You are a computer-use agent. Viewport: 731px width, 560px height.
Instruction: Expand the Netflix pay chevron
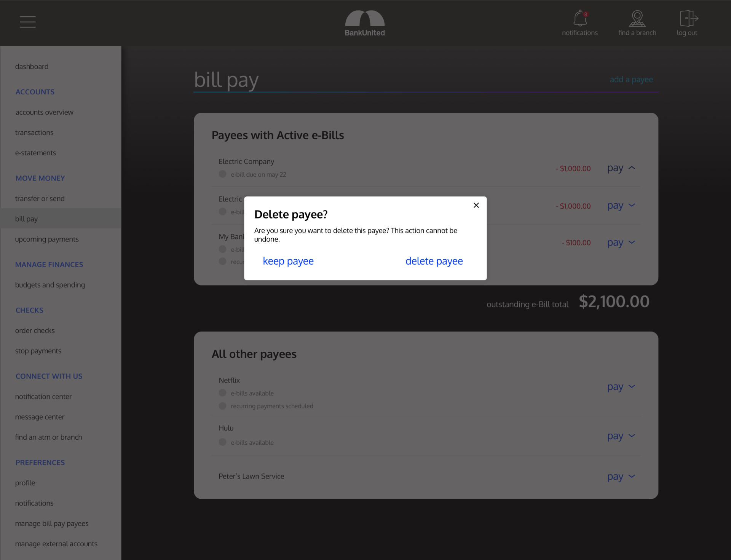click(632, 387)
